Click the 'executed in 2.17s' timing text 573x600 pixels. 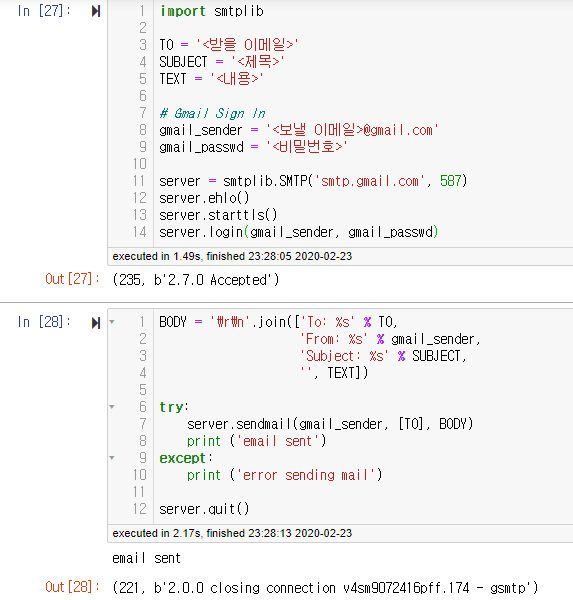tap(232, 533)
